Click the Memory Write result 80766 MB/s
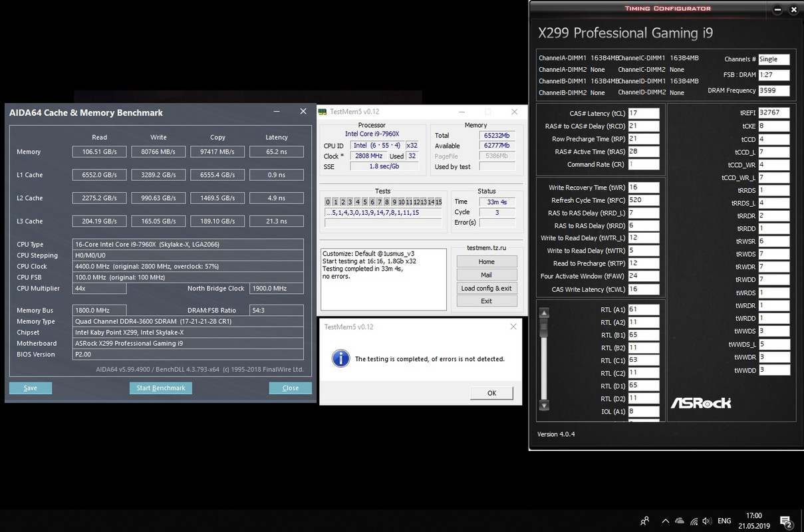Screen dimensions: 804x532 click(158, 152)
